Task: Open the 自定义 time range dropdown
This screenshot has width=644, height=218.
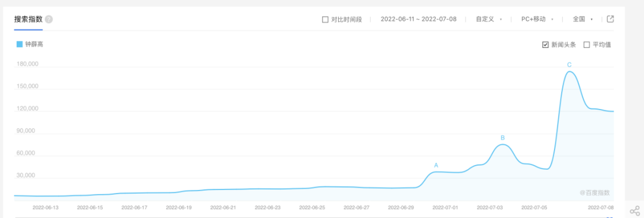Action: click(488, 19)
